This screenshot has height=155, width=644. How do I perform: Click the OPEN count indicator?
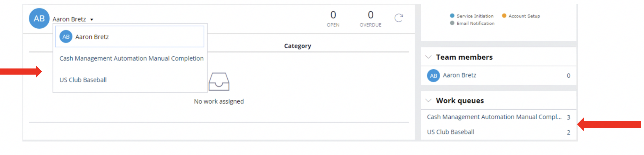coord(333,18)
